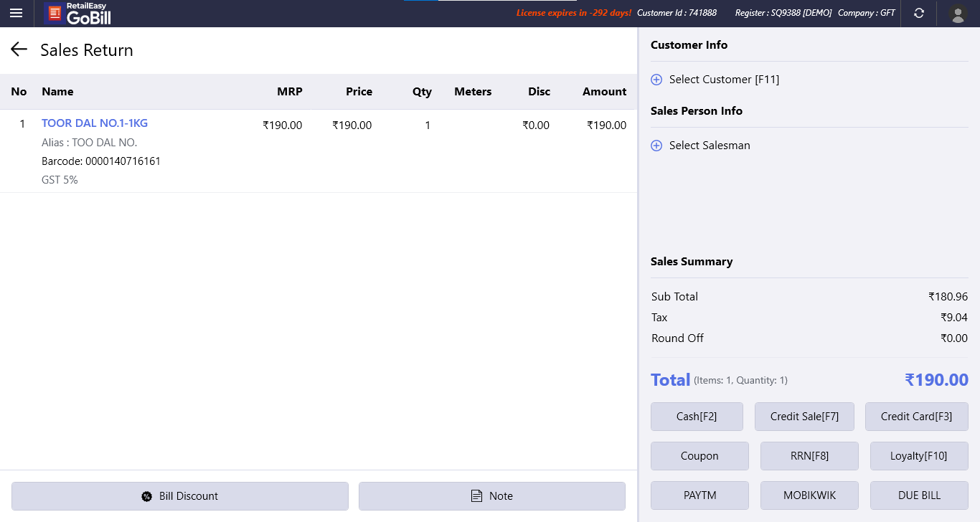980x522 pixels.
Task: Mark sale as DUE BILL
Action: tap(919, 495)
